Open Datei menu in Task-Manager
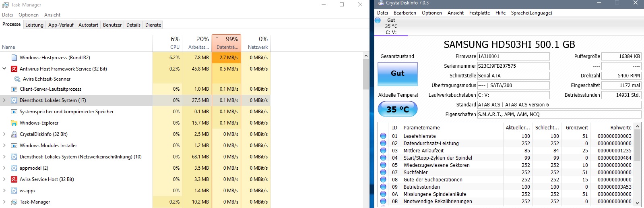The width and height of the screenshot is (644, 208). pyautogui.click(x=7, y=15)
